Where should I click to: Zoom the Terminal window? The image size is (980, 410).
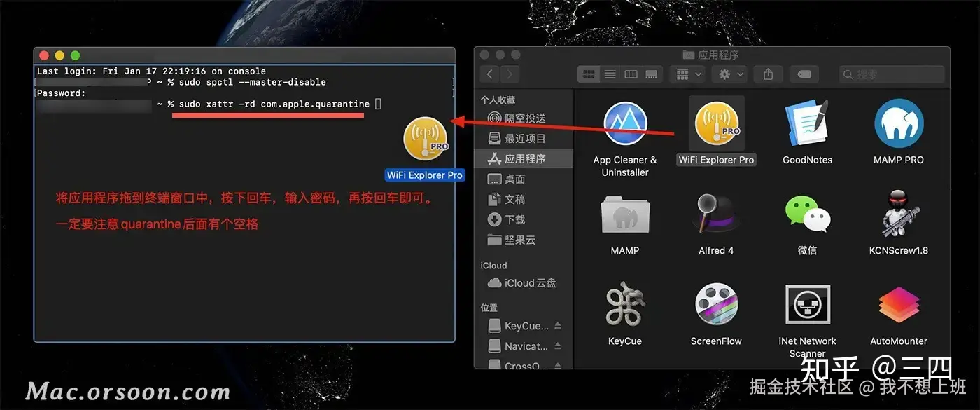[75, 55]
